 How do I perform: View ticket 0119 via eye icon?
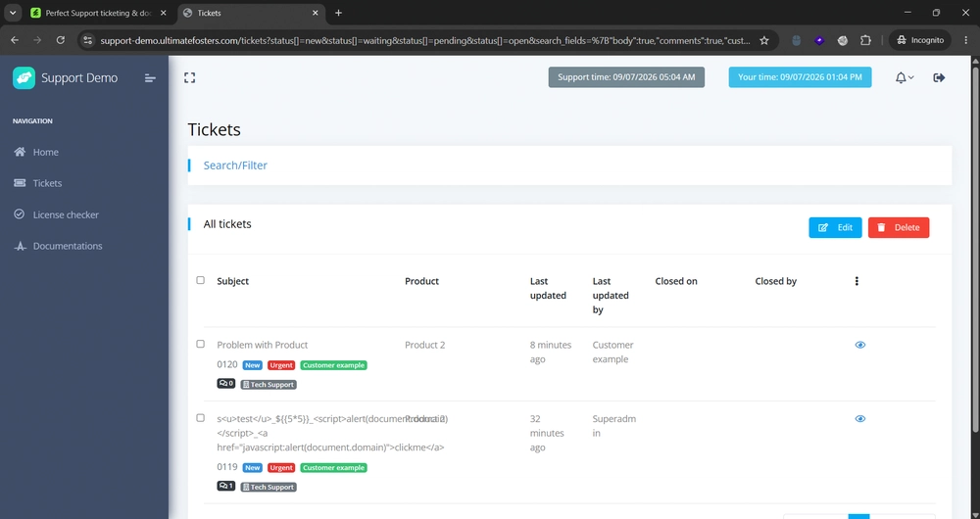click(x=860, y=418)
